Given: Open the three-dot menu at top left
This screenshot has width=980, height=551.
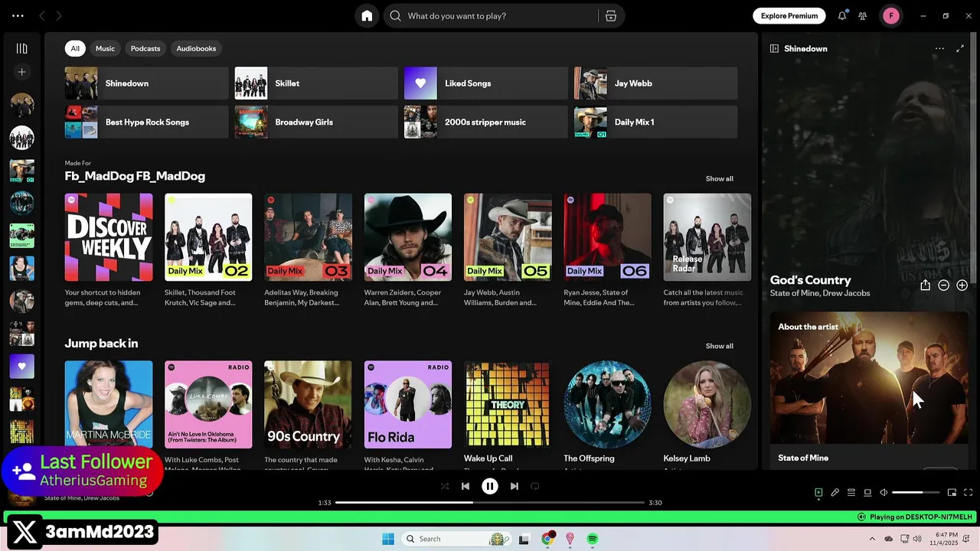Looking at the screenshot, I should click(x=18, y=15).
